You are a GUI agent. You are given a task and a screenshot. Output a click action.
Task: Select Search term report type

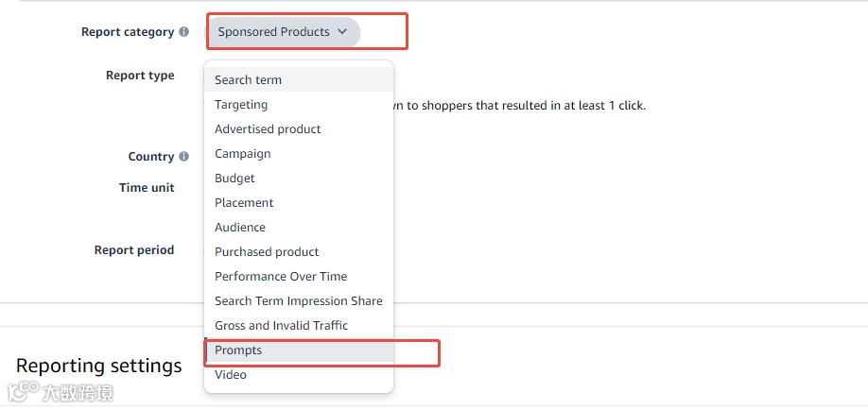(x=248, y=80)
